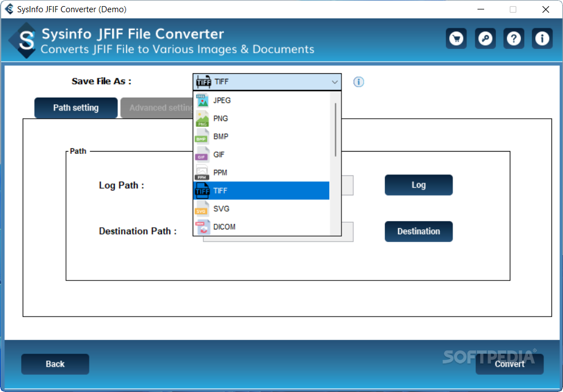Image resolution: width=563 pixels, height=392 pixels.
Task: Choose DICOM from the format list
Action: tap(262, 227)
